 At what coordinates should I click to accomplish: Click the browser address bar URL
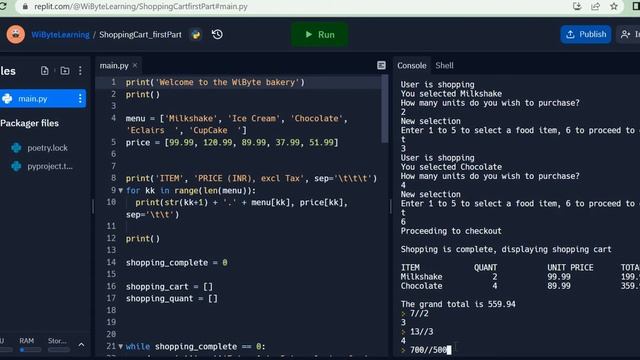(141, 7)
